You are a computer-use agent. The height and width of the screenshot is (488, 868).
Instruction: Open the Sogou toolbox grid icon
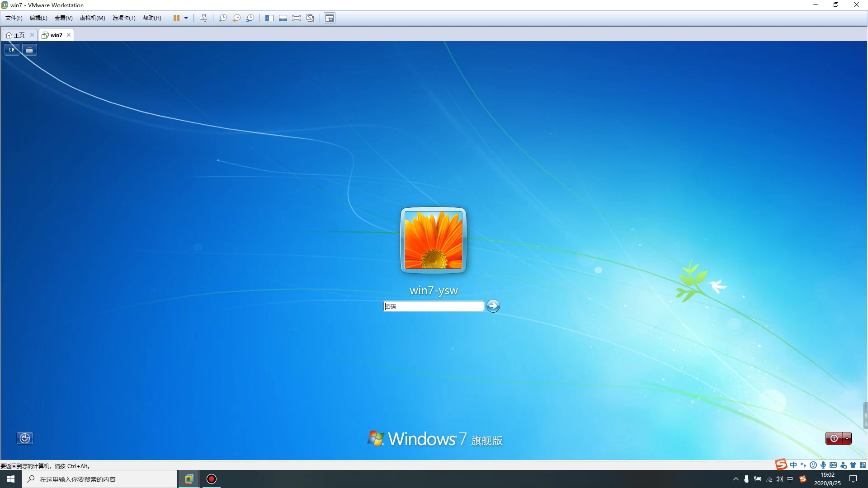[x=863, y=465]
